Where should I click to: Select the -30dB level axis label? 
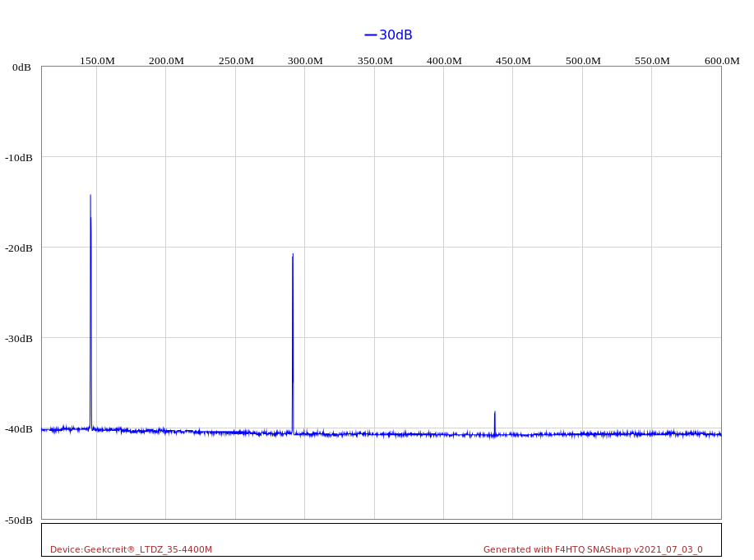tap(19, 339)
